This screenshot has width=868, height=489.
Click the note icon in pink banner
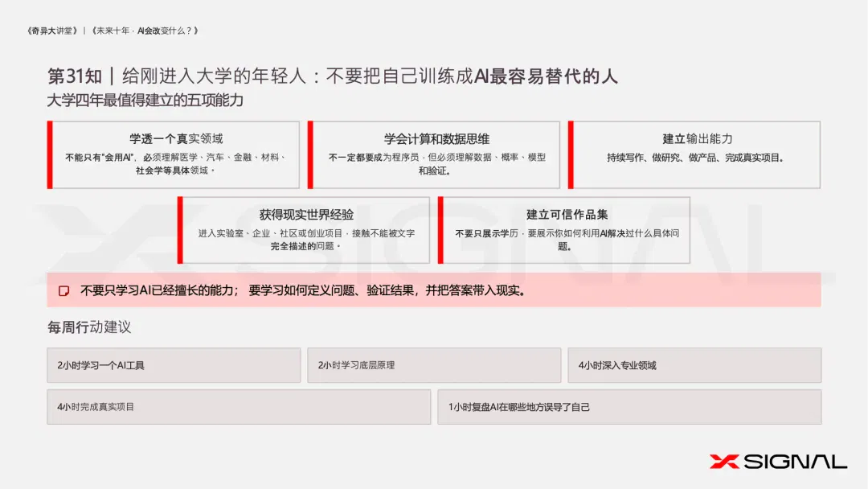(63, 290)
